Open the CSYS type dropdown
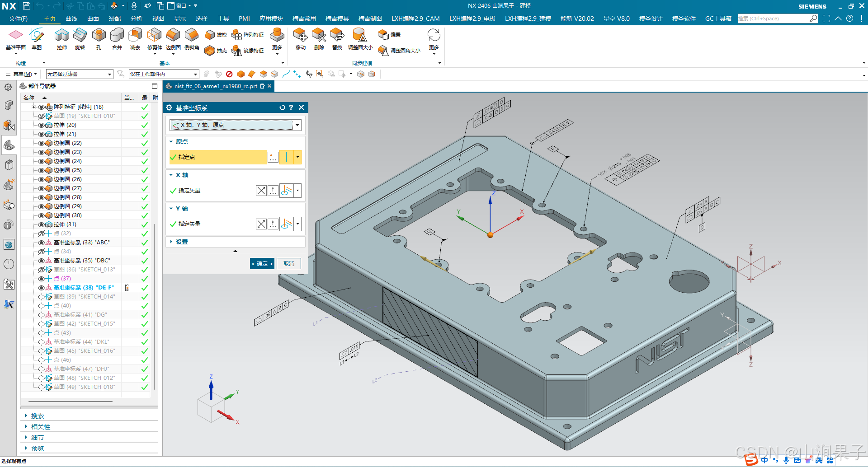Screen dimensions: 868x467 tap(297, 125)
